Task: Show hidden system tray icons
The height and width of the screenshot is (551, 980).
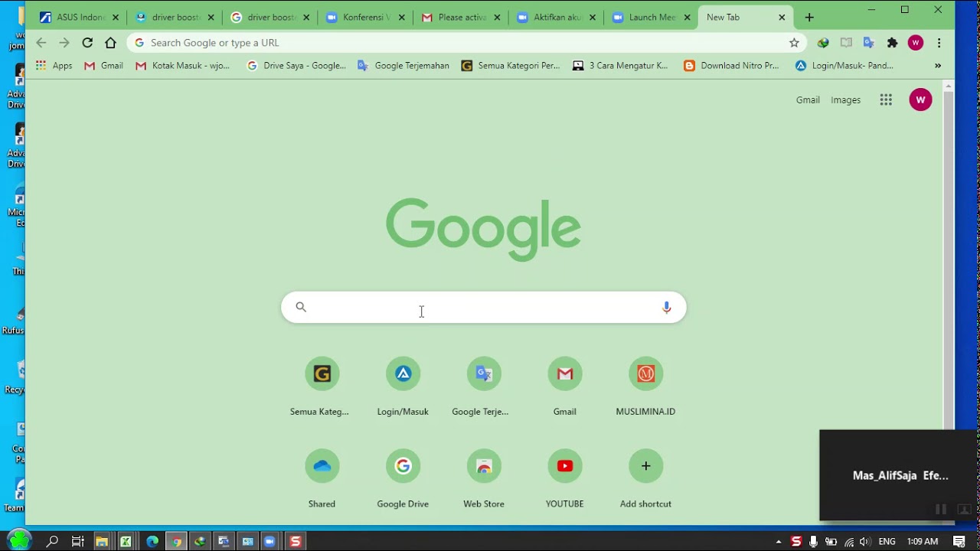Action: [x=779, y=542]
